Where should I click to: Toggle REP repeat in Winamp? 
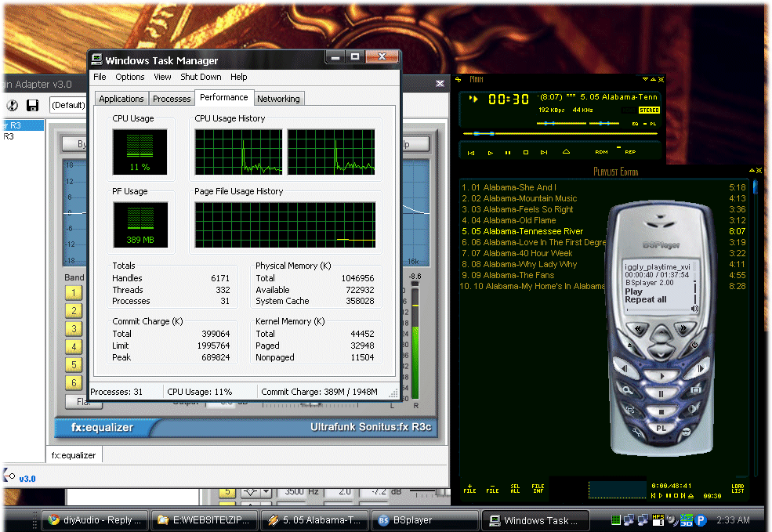click(x=630, y=152)
